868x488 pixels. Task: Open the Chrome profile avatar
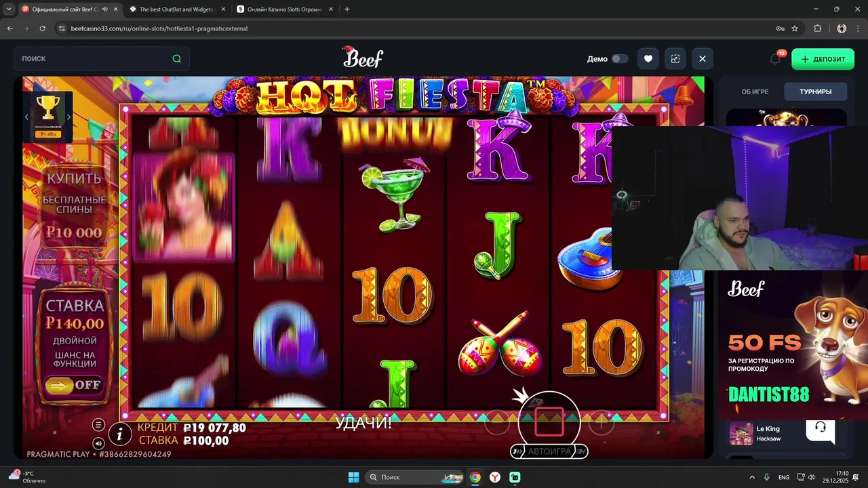[x=842, y=28]
